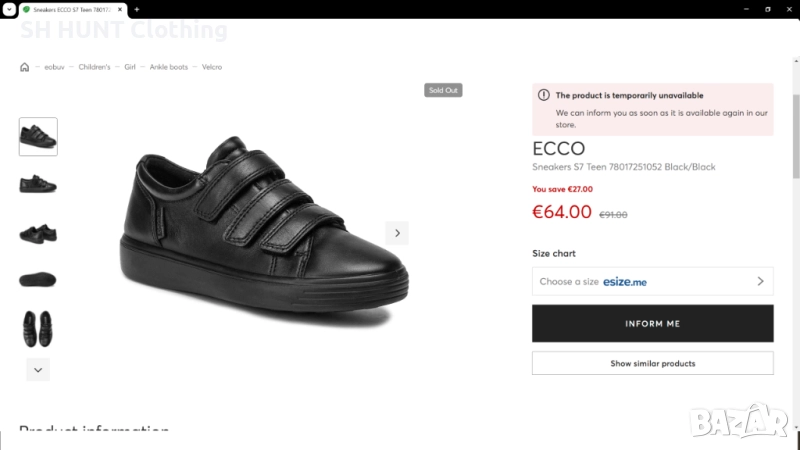Screen dimensions: 800x450
Task: Navigate to the Girl breadcrumb link
Action: pos(130,67)
